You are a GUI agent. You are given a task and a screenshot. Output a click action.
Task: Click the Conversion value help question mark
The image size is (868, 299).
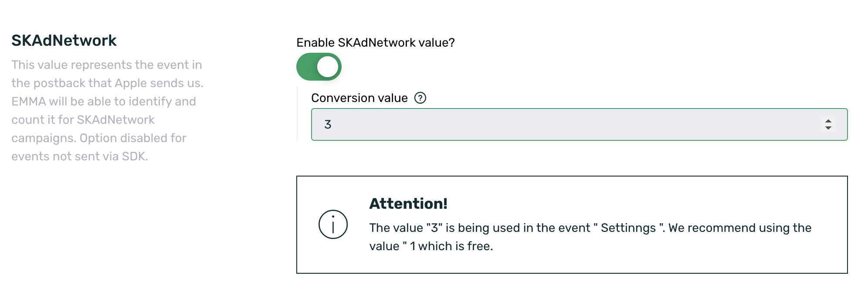pos(420,98)
